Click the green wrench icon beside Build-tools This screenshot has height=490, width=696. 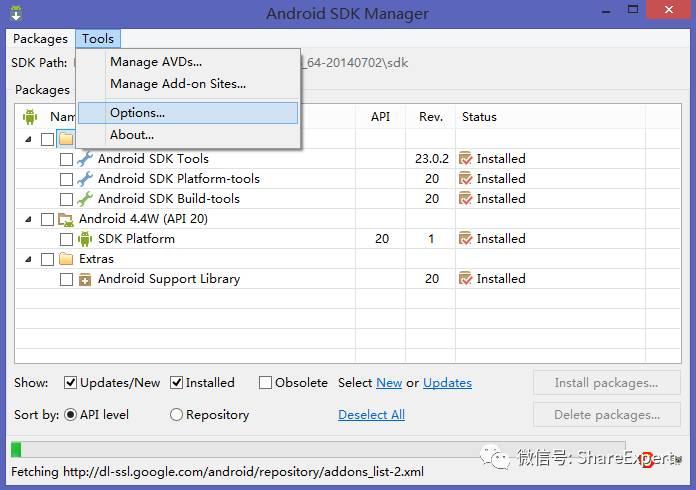point(85,198)
